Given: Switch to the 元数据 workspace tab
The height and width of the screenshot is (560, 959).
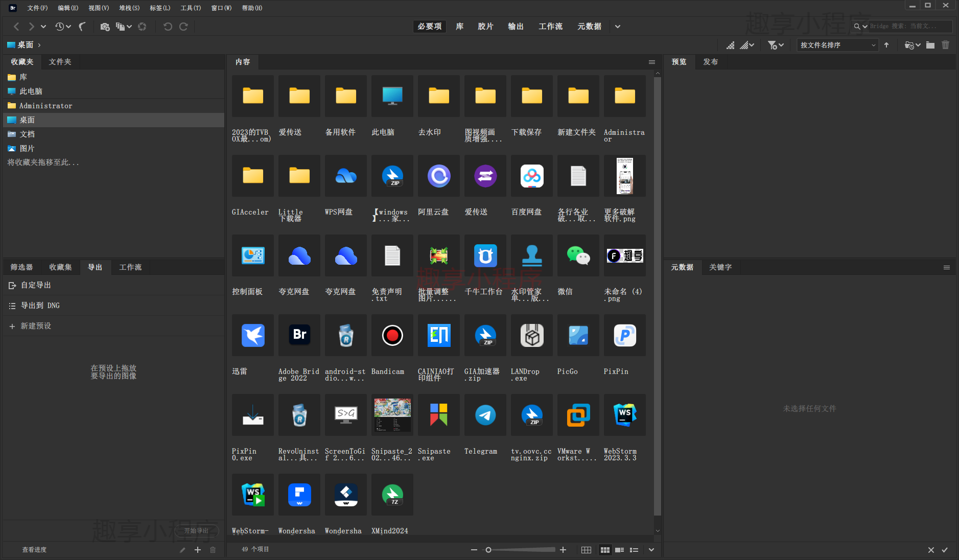Looking at the screenshot, I should coord(589,27).
